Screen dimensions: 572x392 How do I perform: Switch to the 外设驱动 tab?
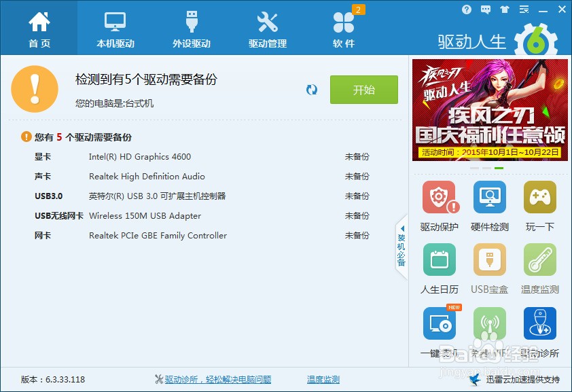click(x=192, y=29)
